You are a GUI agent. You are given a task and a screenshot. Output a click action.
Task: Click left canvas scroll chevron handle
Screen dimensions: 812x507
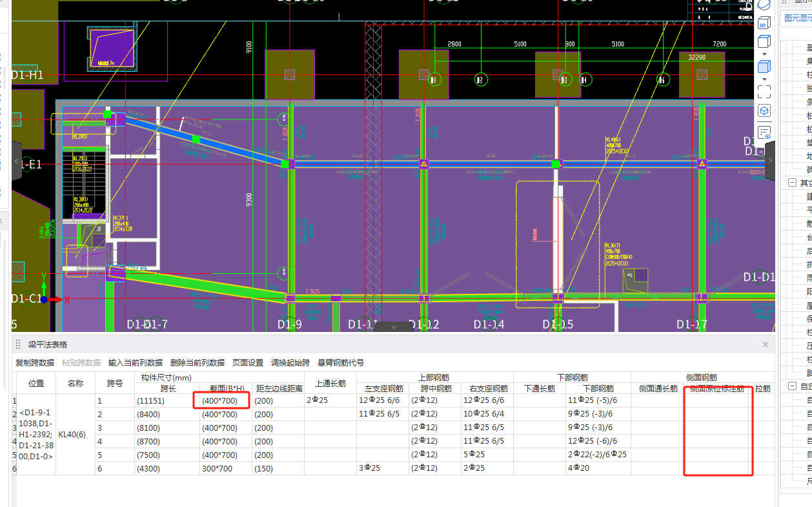[x=17, y=161]
